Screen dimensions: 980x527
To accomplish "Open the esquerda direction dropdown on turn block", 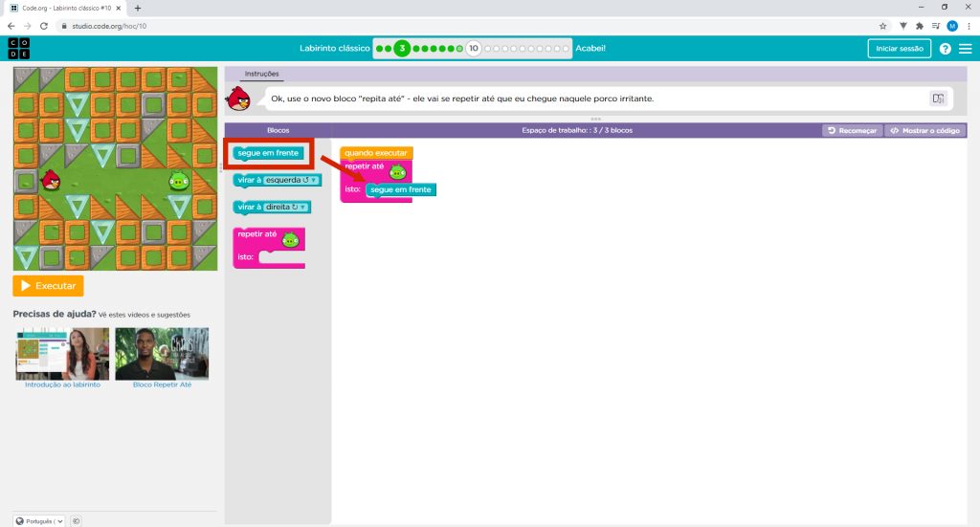I will click(291, 180).
